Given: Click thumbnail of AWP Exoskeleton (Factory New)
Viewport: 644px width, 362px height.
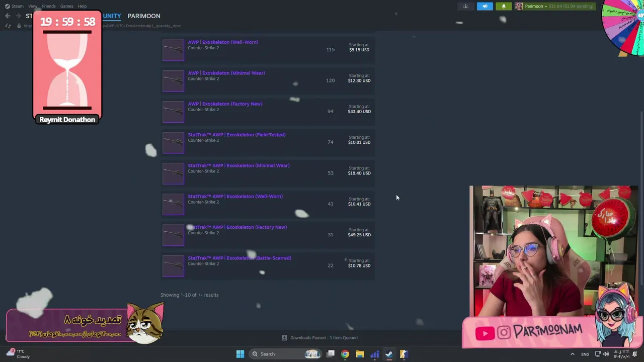Looking at the screenshot, I should point(173,112).
